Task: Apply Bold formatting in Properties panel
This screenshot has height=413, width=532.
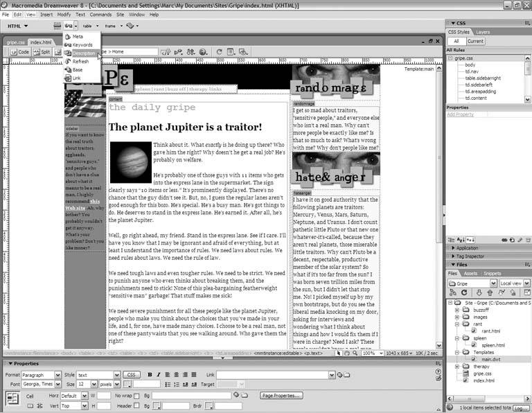Action: point(150,375)
